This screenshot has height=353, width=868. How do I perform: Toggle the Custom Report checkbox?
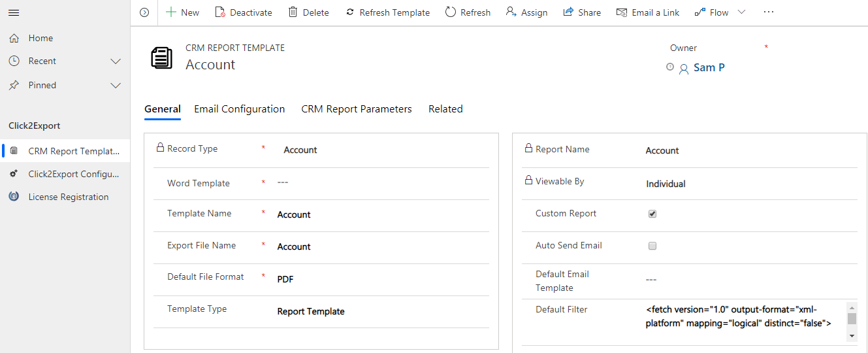coord(652,214)
